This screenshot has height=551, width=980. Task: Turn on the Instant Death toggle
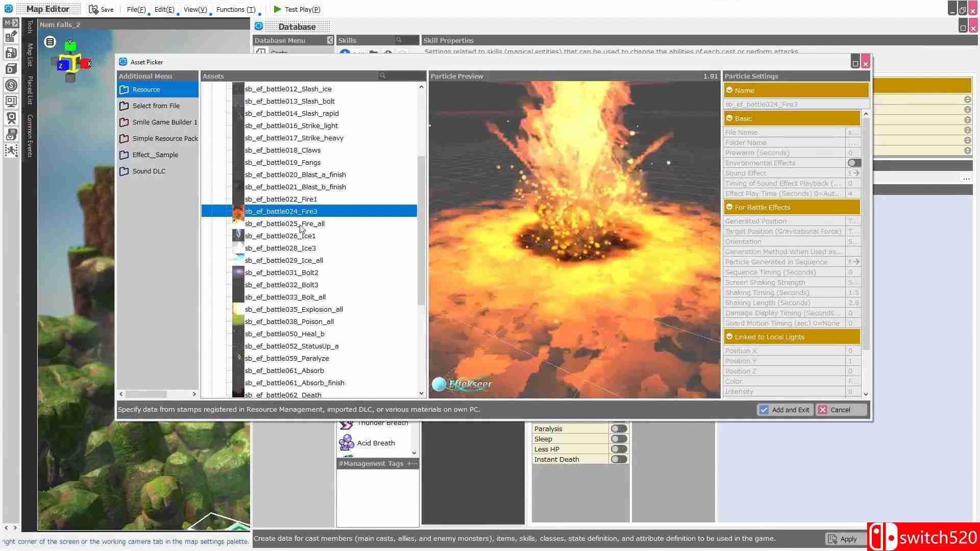[619, 459]
